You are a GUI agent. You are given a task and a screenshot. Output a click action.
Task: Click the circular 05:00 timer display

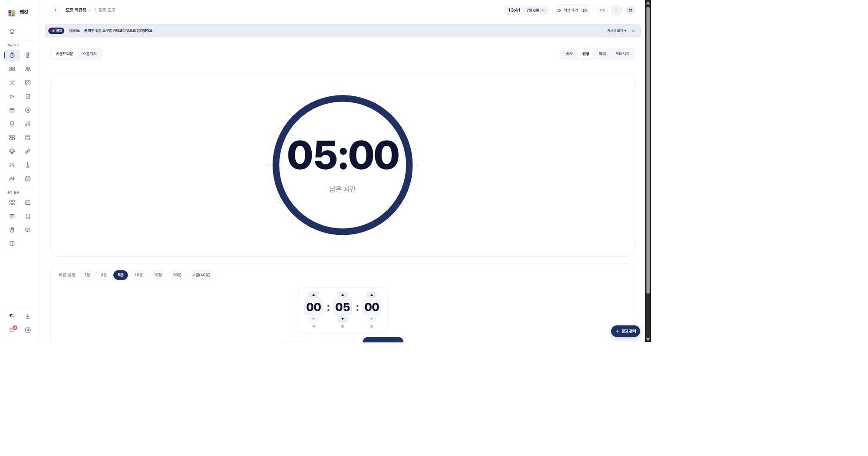click(343, 165)
